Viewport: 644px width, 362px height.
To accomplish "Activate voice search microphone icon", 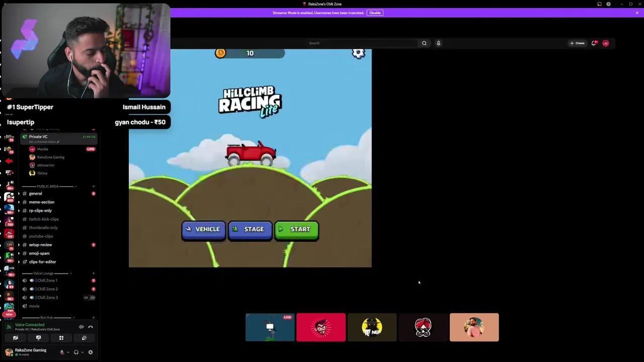I will point(438,43).
